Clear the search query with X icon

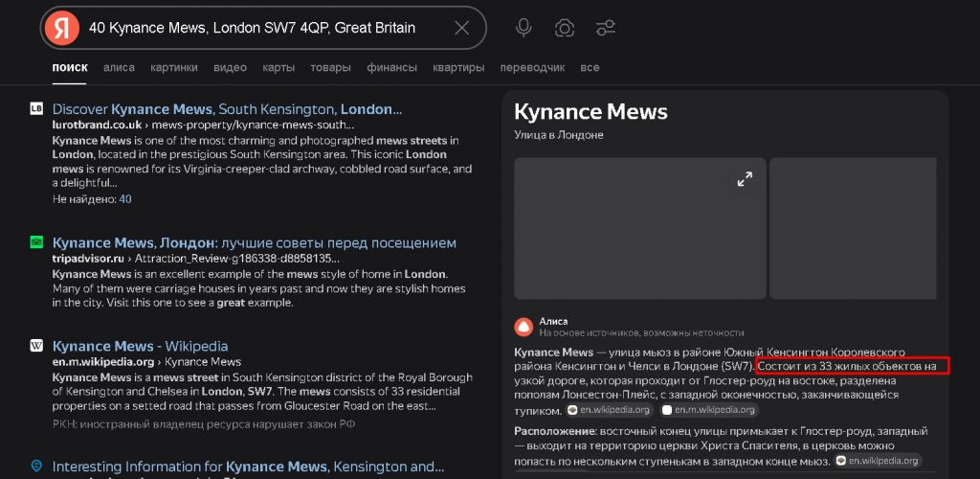(x=461, y=28)
